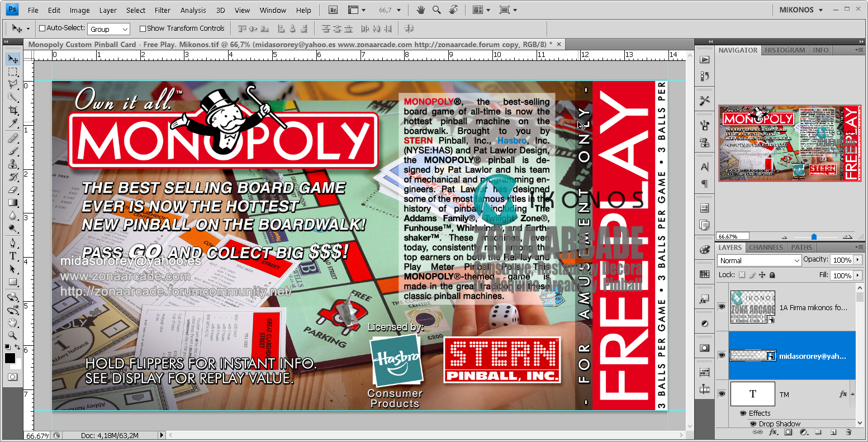Choose the Path Selection tool
868x442 pixels.
click(x=13, y=269)
